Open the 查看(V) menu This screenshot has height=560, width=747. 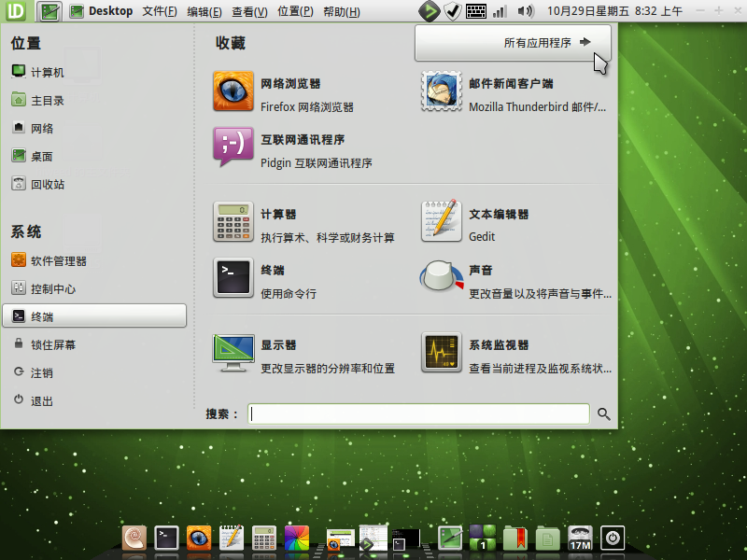pos(249,11)
